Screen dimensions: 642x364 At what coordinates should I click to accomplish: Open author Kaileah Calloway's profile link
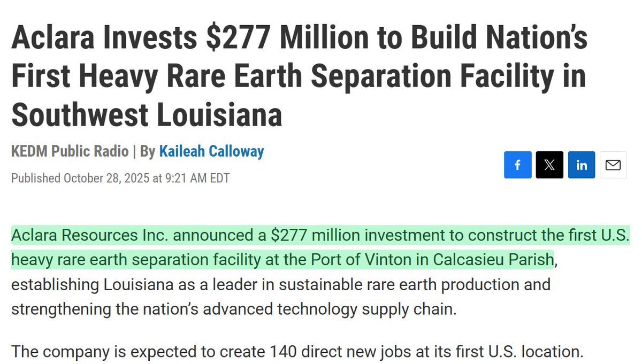211,151
